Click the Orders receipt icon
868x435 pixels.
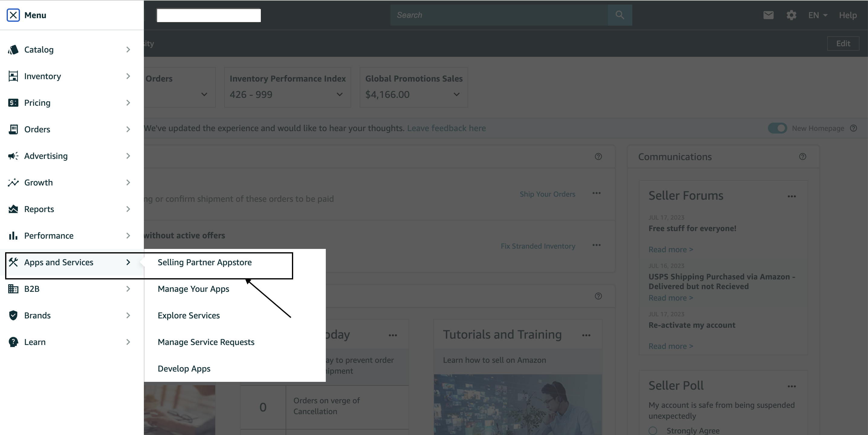tap(13, 129)
